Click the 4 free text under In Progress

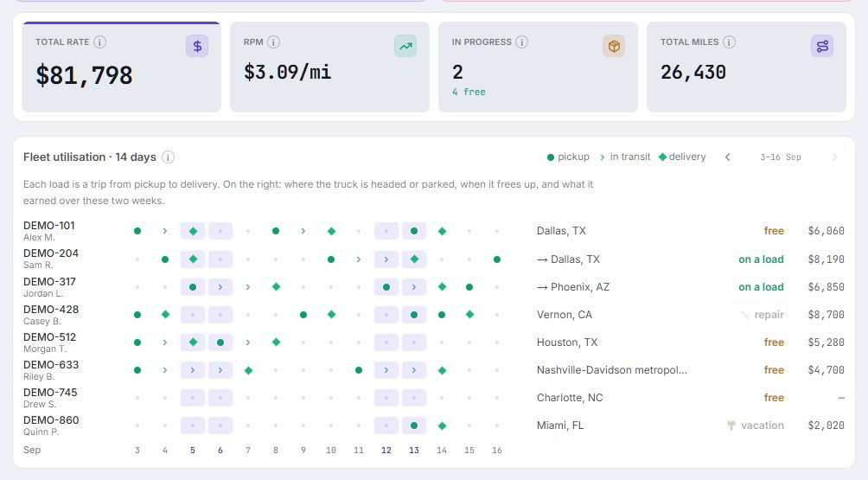[469, 92]
